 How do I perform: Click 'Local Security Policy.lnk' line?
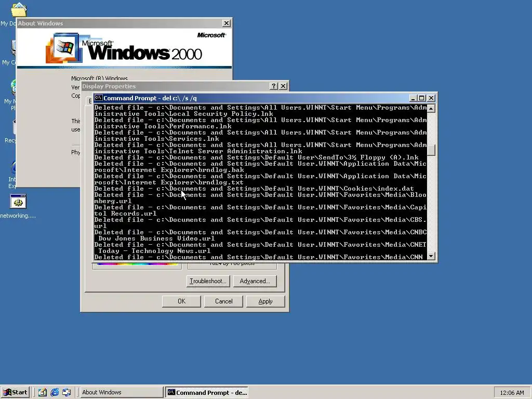[183, 114]
